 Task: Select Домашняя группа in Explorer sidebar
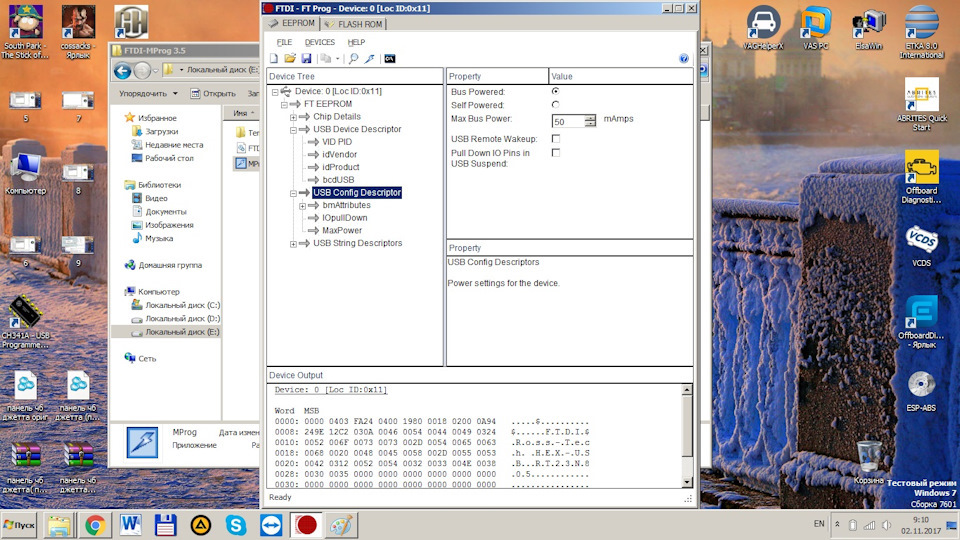(170, 265)
